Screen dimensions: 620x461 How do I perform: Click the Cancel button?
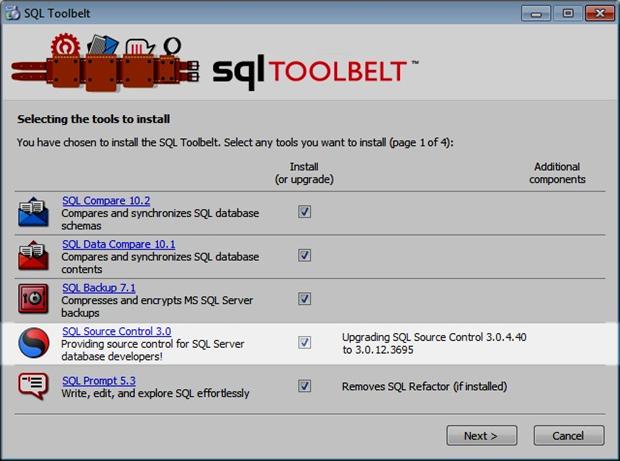(x=569, y=435)
